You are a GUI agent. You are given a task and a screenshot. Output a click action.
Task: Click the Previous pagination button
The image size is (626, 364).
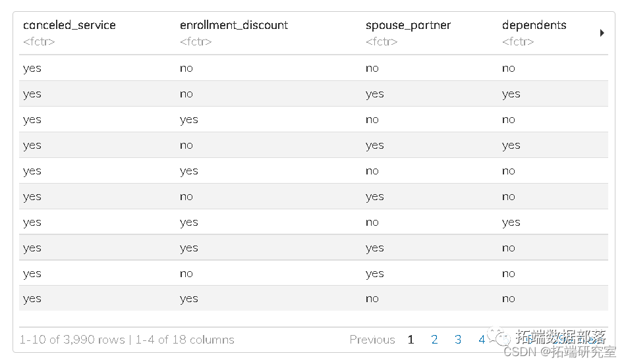coord(372,340)
